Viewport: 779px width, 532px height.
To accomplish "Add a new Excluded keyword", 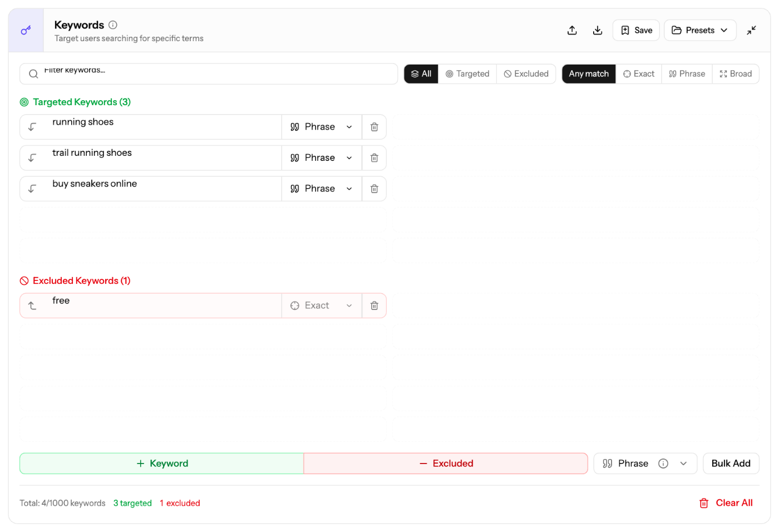I will coord(446,464).
